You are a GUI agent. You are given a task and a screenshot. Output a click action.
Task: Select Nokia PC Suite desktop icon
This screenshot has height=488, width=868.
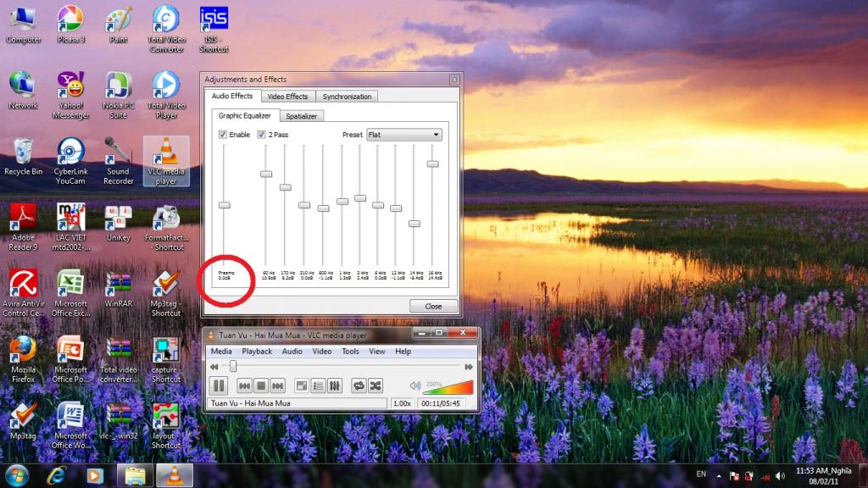[119, 95]
